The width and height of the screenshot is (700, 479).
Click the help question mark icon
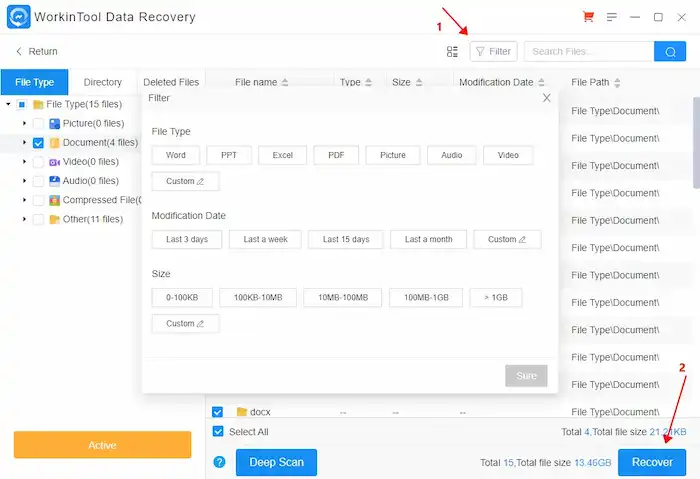[x=219, y=462]
